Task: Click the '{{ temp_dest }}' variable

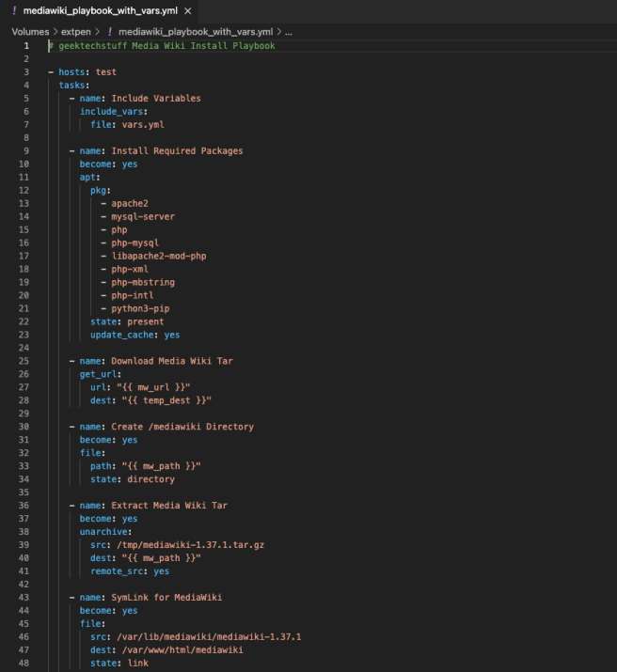Action: 166,400
